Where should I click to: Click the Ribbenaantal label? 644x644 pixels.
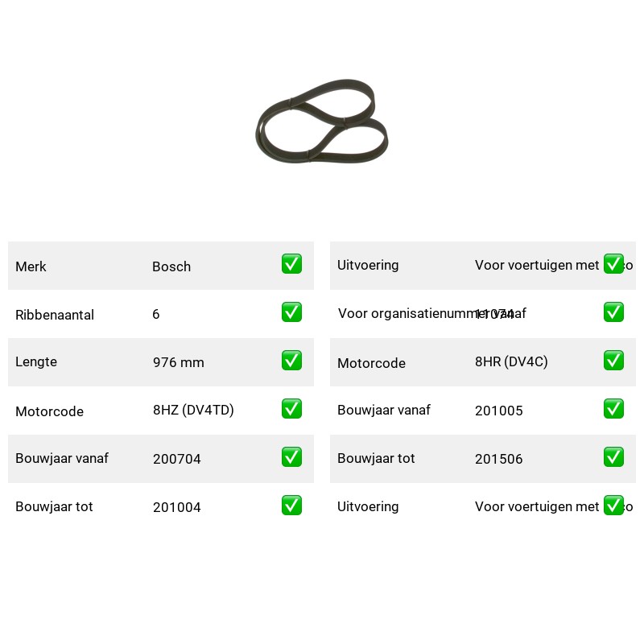pyautogui.click(x=55, y=315)
